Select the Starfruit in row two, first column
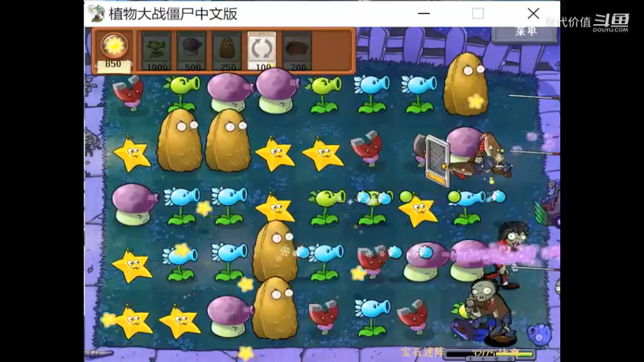 pyautogui.click(x=132, y=154)
